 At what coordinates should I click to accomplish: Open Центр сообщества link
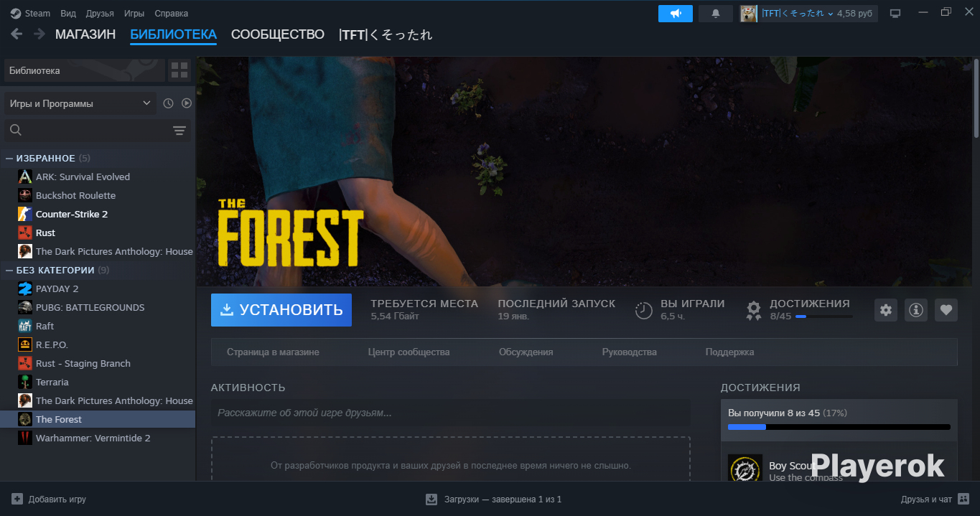pyautogui.click(x=409, y=352)
